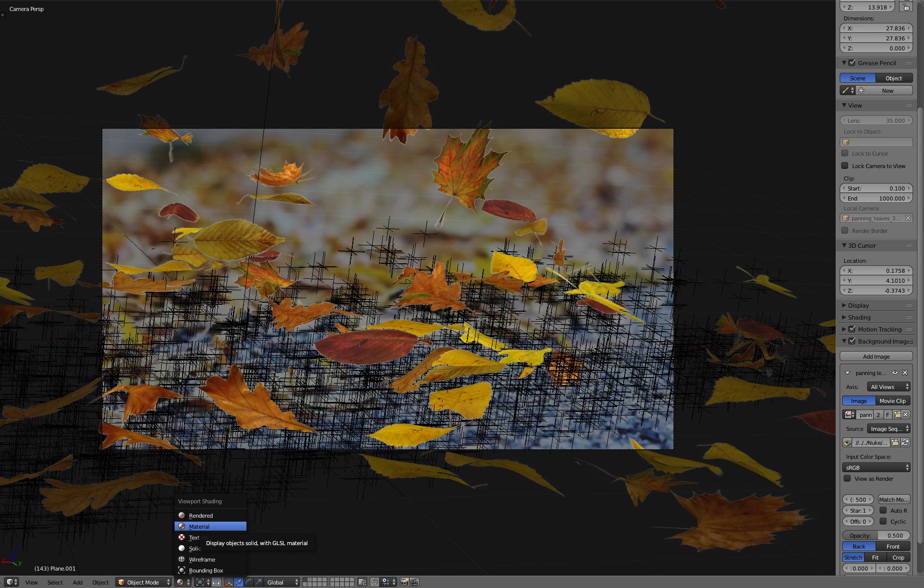Open the 3D View editor type icon
924x588 pixels.
tap(10, 582)
